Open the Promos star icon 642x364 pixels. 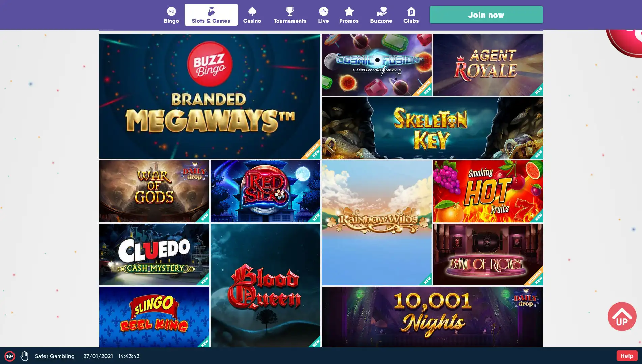[349, 11]
